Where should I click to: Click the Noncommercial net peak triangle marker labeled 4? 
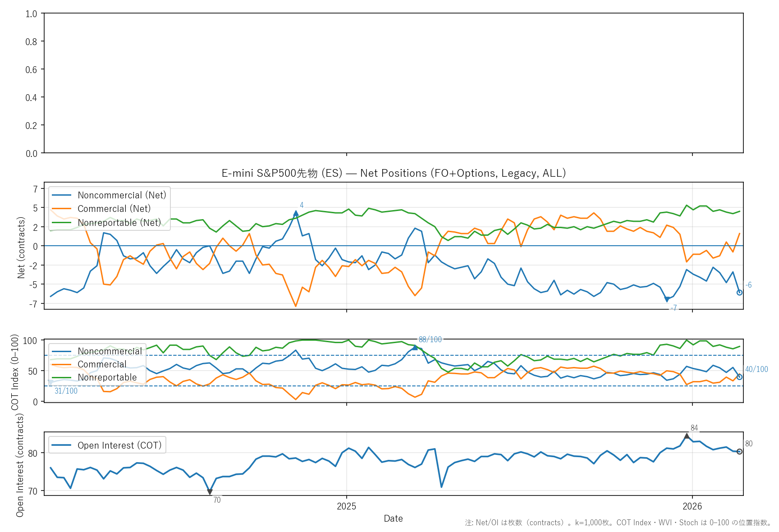(296, 213)
